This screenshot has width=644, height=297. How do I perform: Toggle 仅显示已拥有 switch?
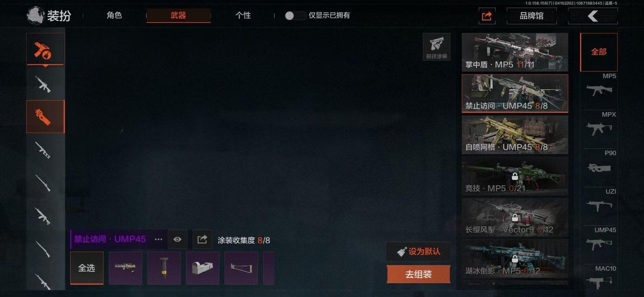click(x=295, y=15)
